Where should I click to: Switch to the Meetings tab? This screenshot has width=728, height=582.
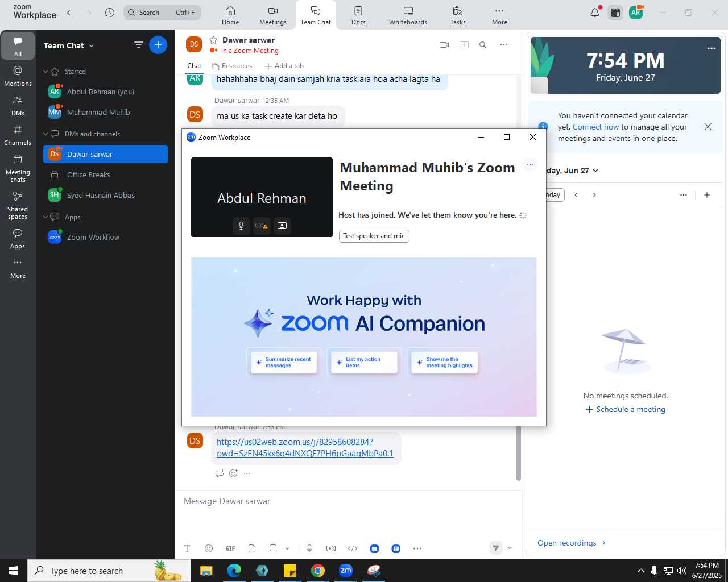273,15
